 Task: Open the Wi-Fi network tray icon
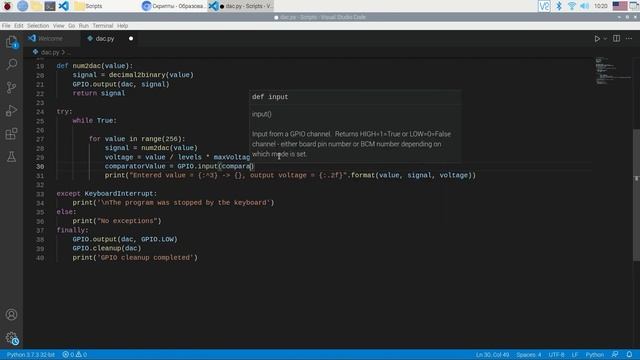click(x=572, y=6)
